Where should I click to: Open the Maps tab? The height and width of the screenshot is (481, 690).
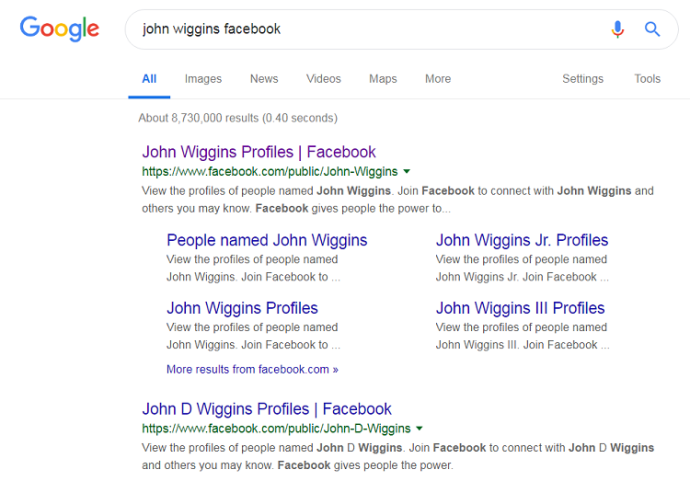(x=383, y=79)
